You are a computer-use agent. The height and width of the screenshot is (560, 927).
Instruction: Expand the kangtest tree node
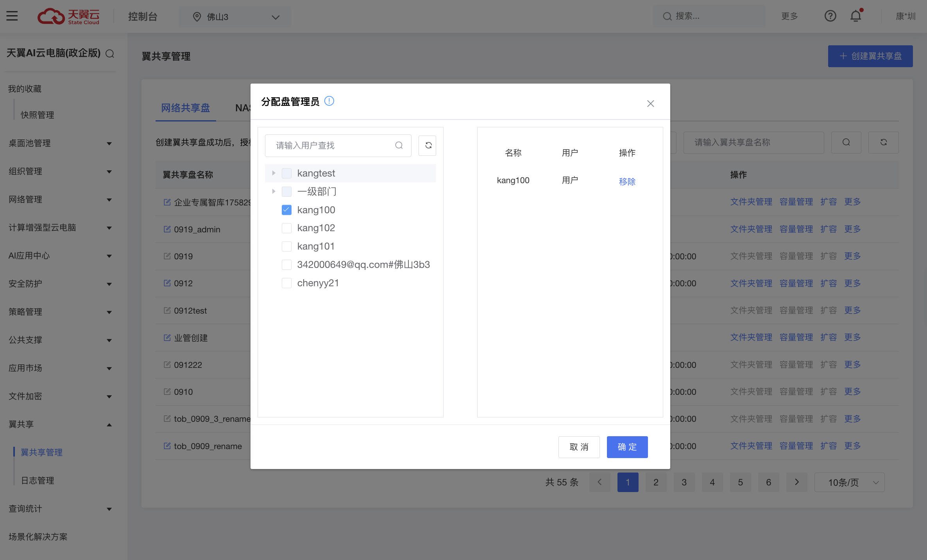click(x=274, y=173)
